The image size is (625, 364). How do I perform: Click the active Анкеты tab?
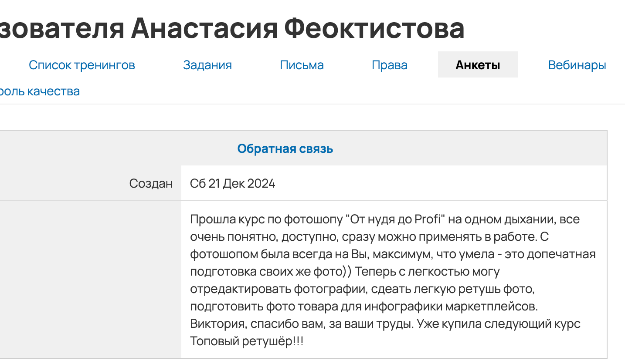click(x=478, y=65)
